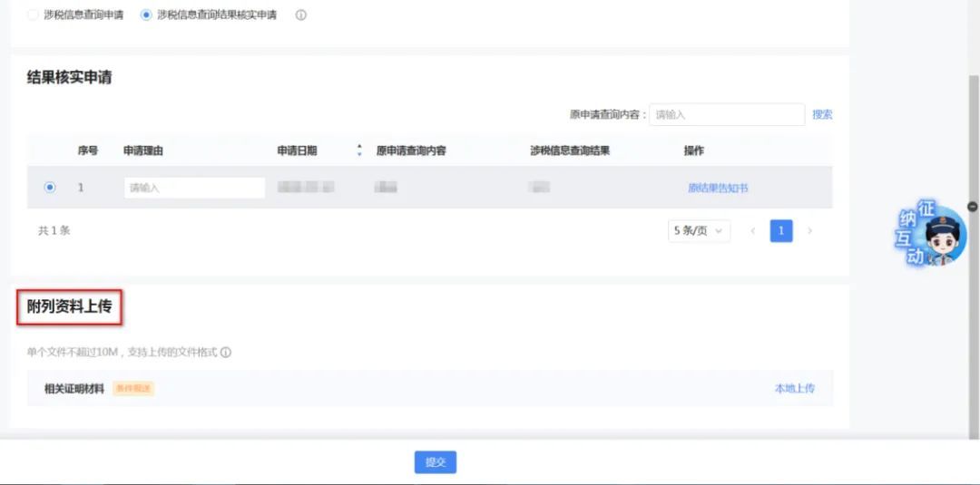Click info icon next to 支持上传的文件格式

coord(226,353)
